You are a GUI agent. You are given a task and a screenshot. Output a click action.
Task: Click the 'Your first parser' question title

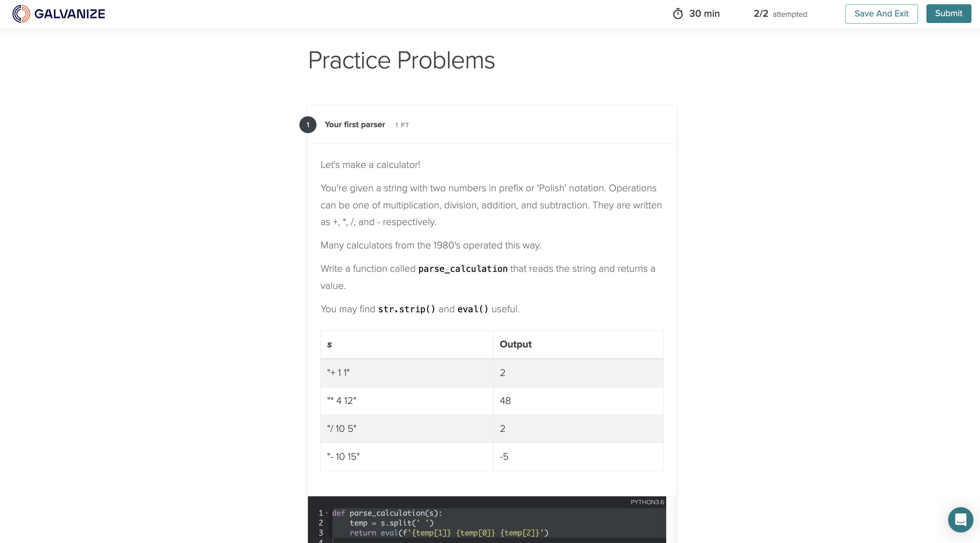click(x=355, y=125)
